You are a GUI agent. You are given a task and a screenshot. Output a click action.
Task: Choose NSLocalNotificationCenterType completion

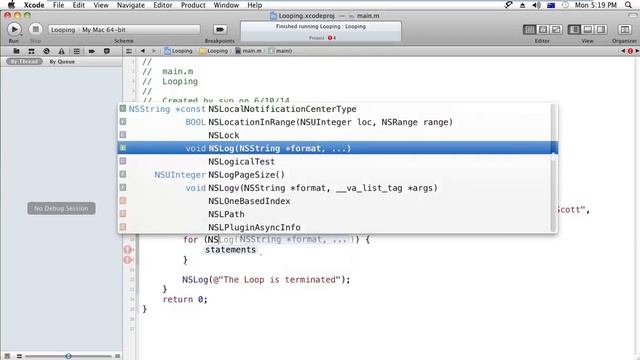pos(338,109)
